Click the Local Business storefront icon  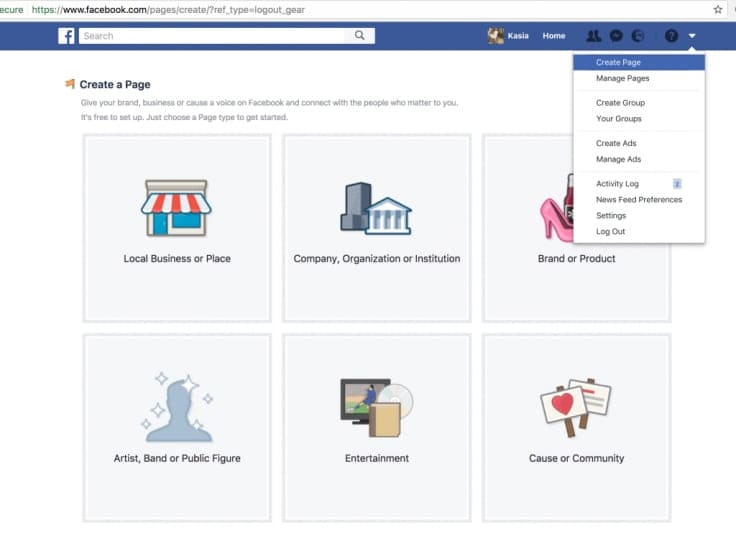176,208
